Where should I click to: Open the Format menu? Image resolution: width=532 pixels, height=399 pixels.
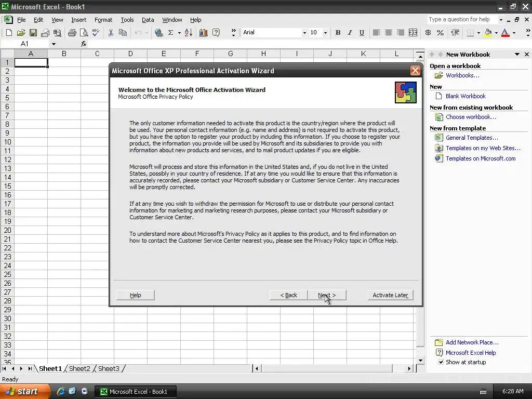pyautogui.click(x=103, y=20)
